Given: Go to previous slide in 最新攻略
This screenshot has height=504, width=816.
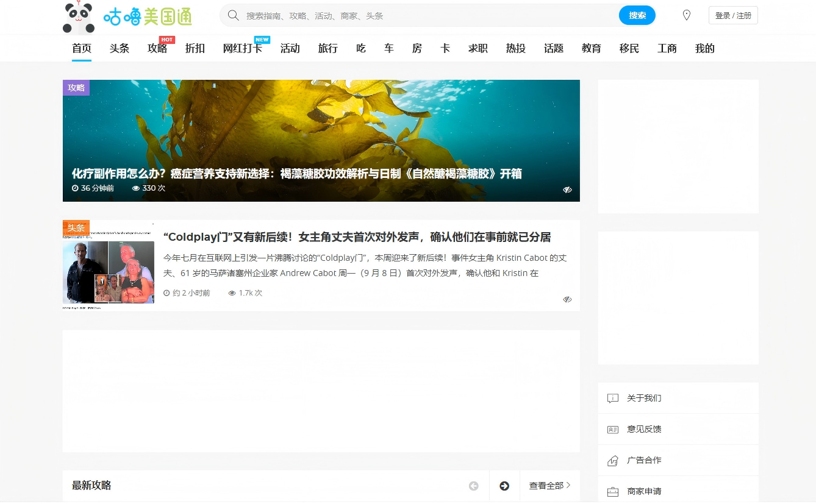Looking at the screenshot, I should (473, 486).
